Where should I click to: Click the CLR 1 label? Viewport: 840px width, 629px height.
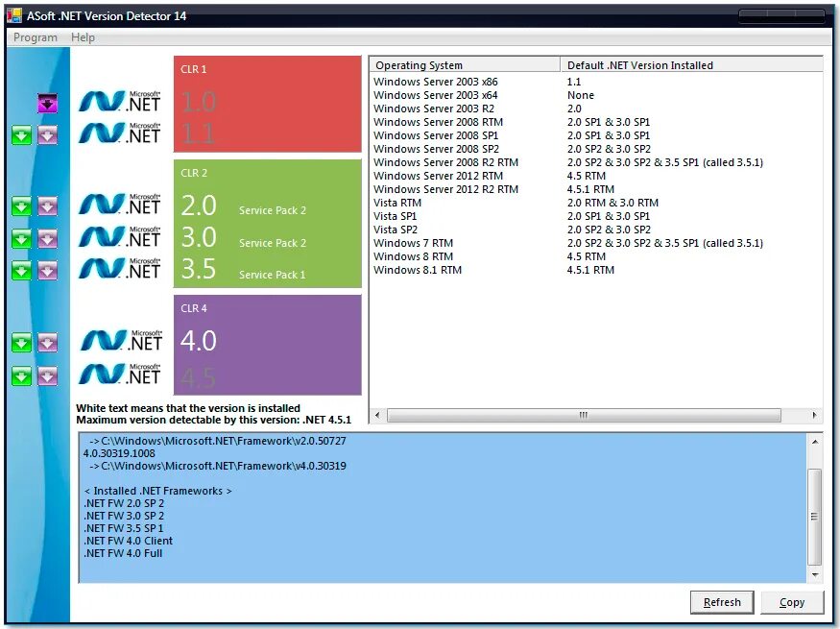click(193, 69)
